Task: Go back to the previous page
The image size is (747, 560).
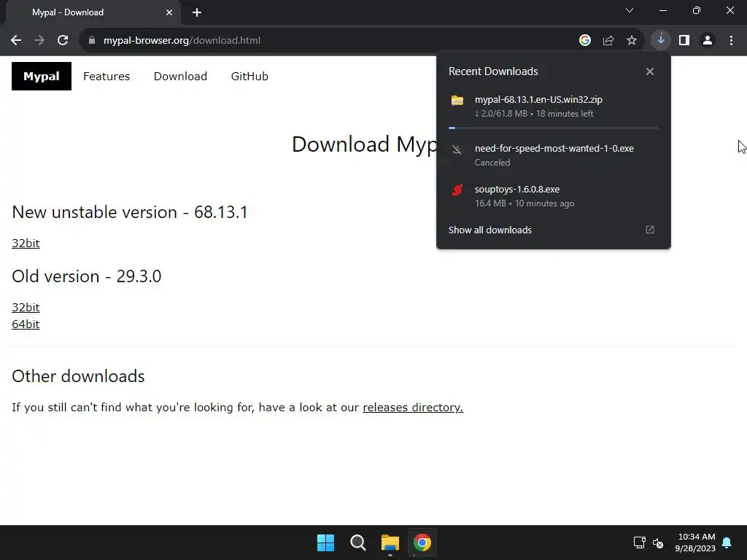Action: click(x=16, y=41)
